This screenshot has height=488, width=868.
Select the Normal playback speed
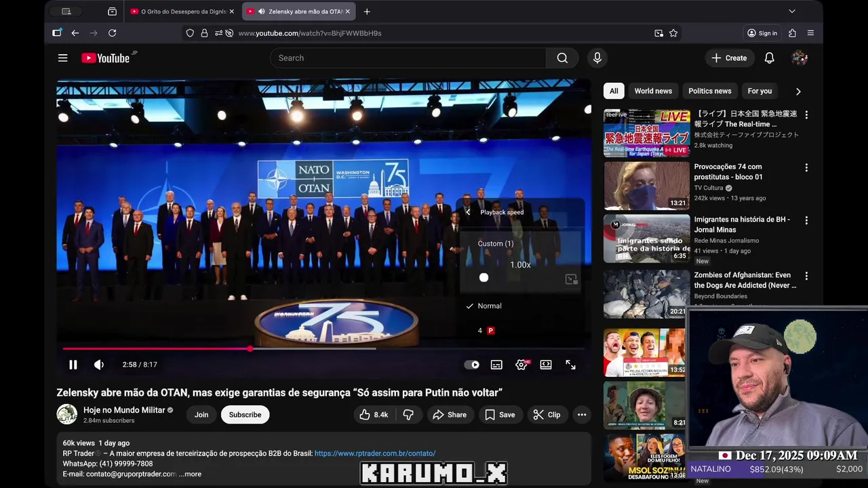521,306
